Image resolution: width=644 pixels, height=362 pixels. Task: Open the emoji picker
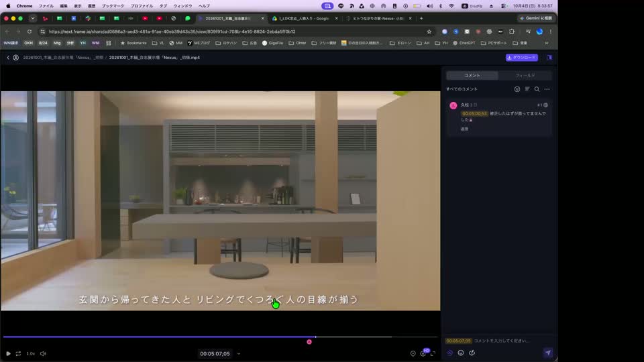[461, 353]
